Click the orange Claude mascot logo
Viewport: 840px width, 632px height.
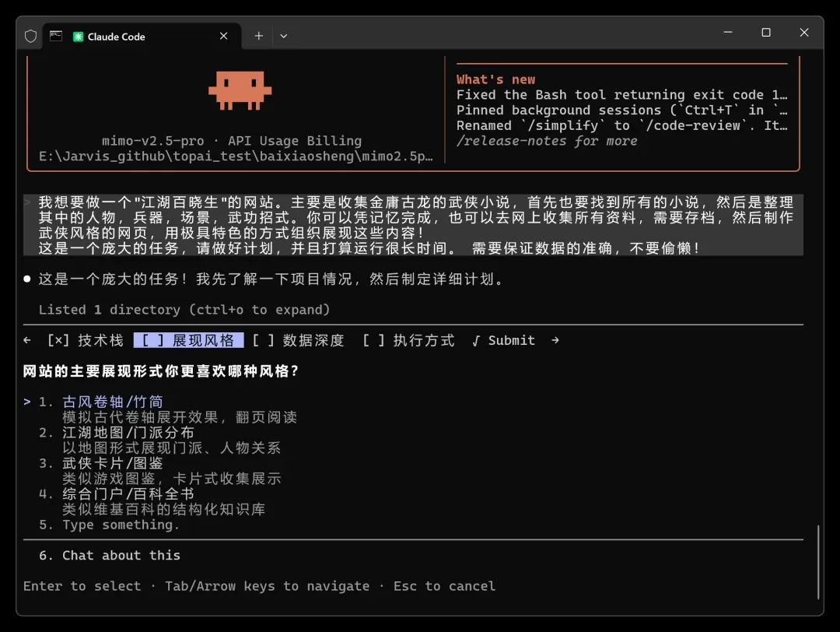(240, 90)
